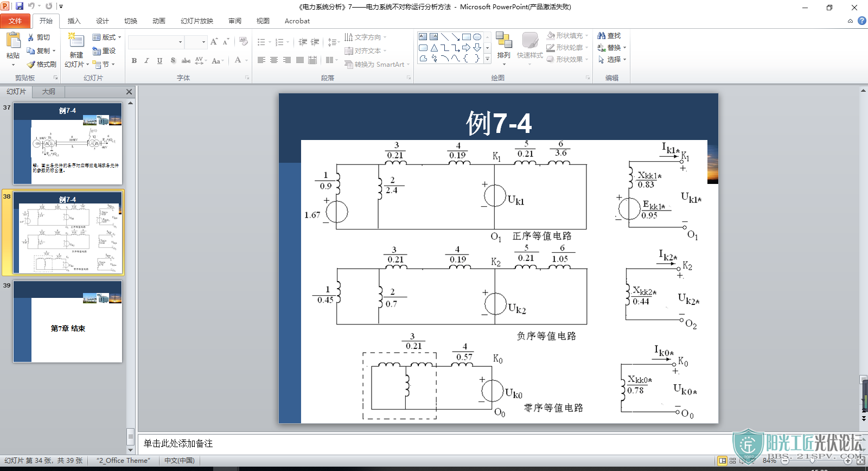
Task: Select slide 37 thumbnail 例7-4
Action: click(68, 143)
